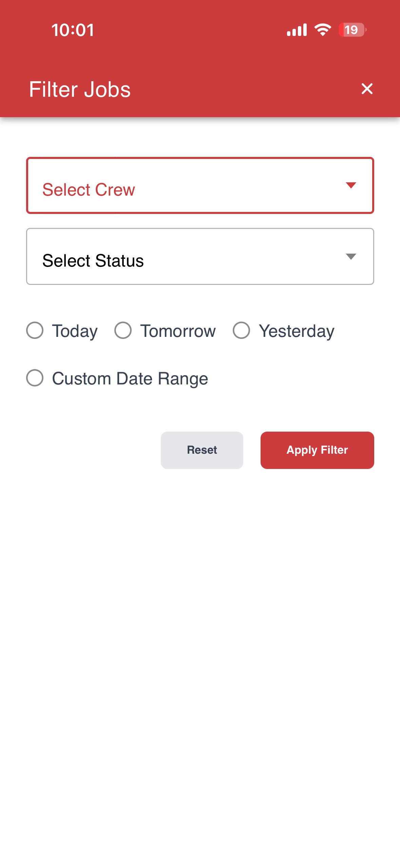Tap the Today label text
Viewport: 400px width, 868px height.
(x=75, y=331)
